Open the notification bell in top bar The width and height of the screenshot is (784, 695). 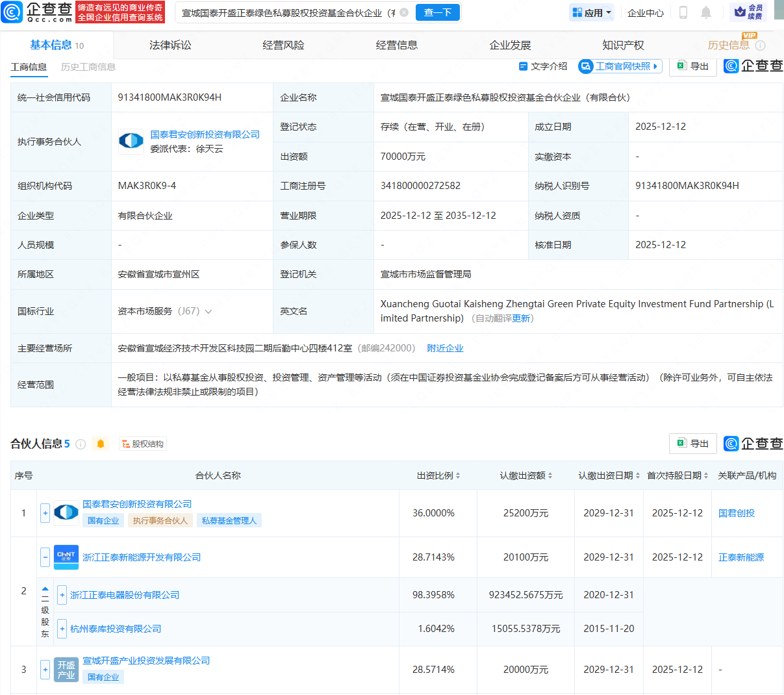coord(705,12)
